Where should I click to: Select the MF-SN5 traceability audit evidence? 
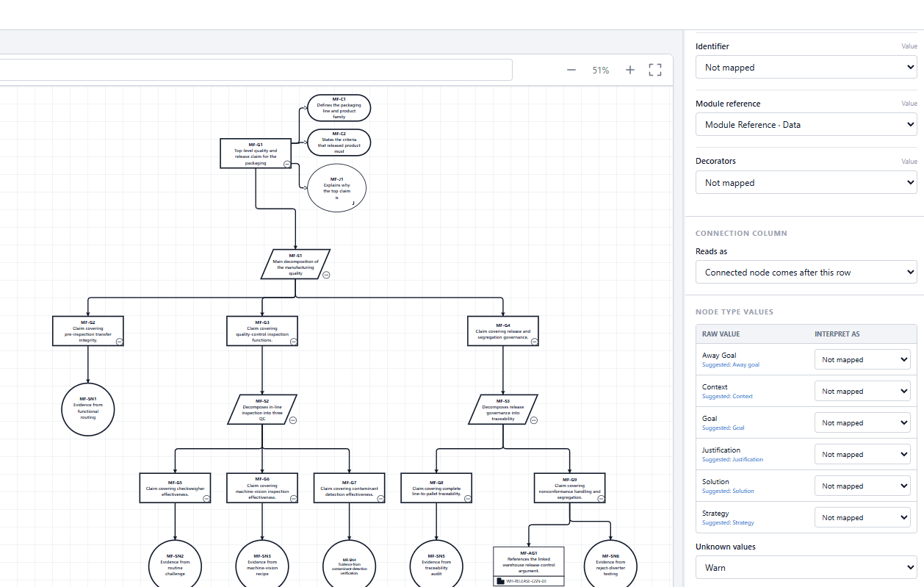click(436, 565)
